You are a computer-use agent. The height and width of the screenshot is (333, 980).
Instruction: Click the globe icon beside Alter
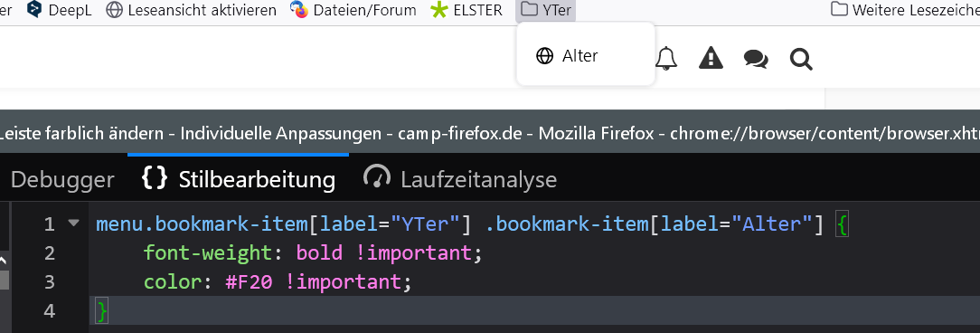pyautogui.click(x=545, y=56)
